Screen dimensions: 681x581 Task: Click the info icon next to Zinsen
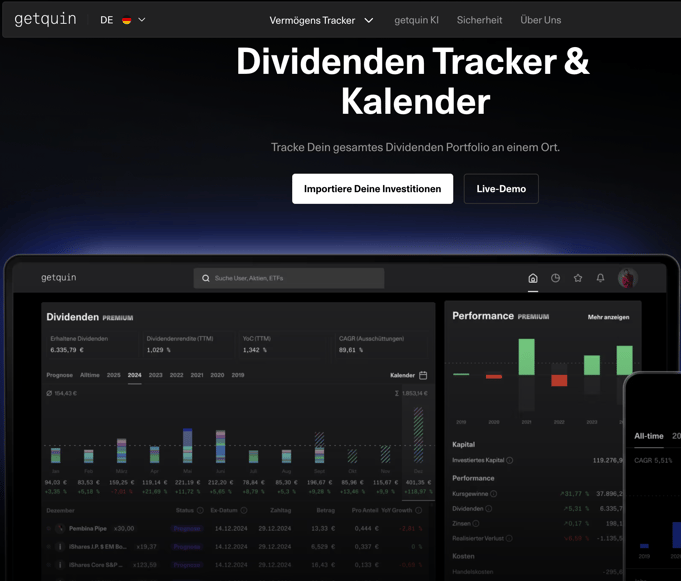(476, 524)
